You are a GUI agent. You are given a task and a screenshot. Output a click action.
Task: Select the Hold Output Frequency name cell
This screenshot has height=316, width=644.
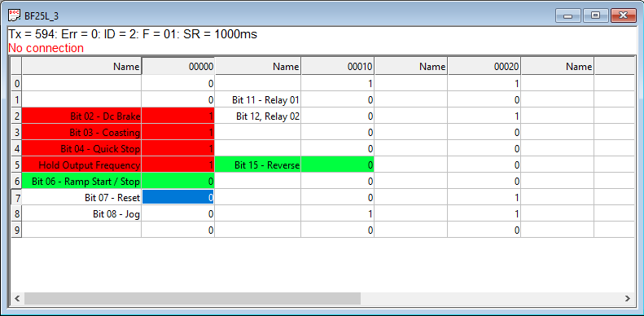click(81, 165)
